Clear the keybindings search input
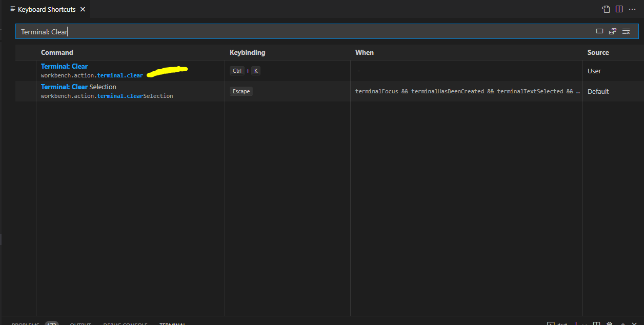 pyautogui.click(x=626, y=32)
